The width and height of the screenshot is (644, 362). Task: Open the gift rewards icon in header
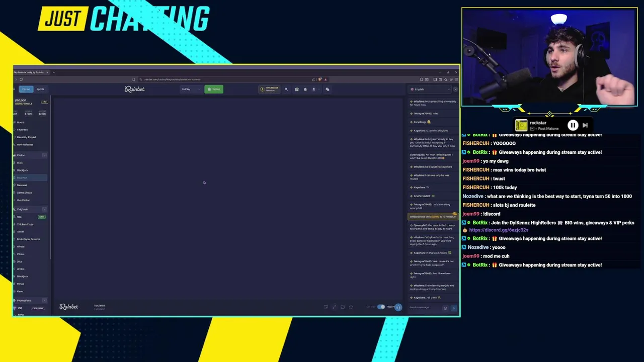tap(296, 89)
